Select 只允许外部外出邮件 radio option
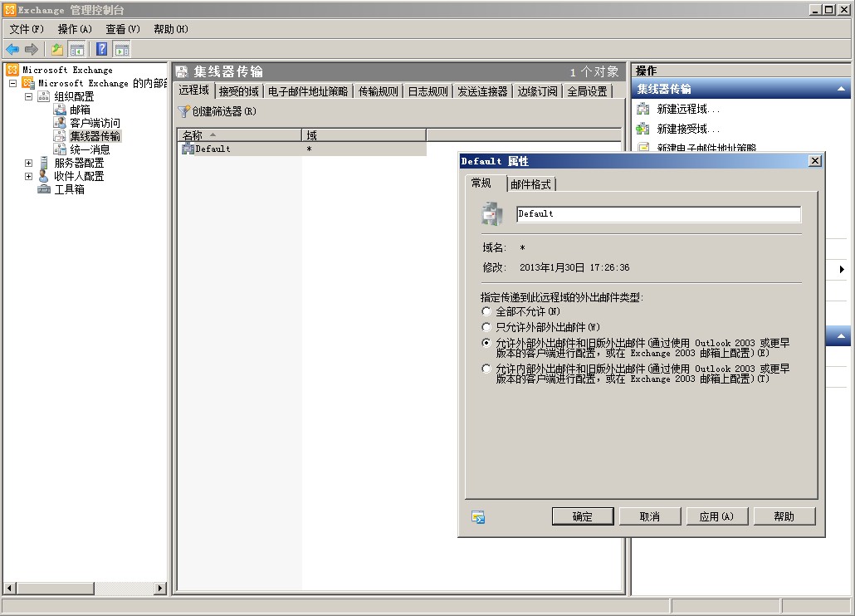This screenshot has height=616, width=855. pos(486,327)
